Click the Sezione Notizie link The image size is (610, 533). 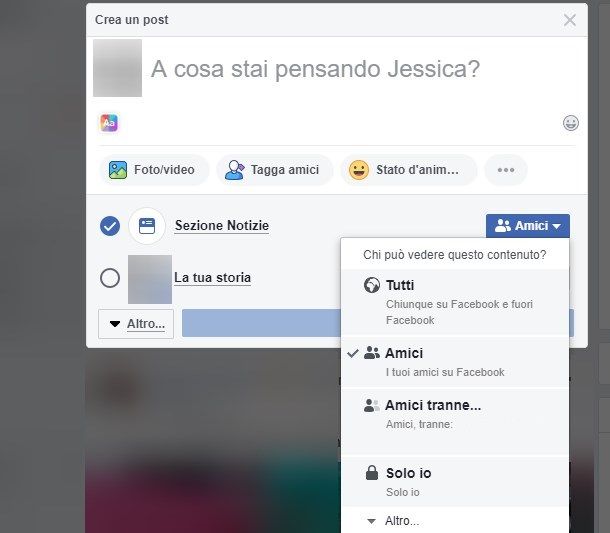tap(222, 226)
